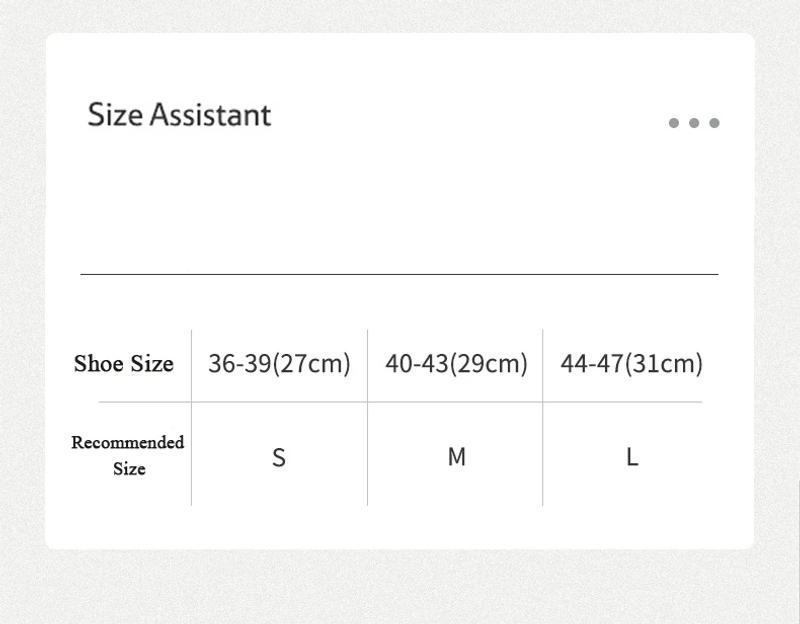800x624 pixels.
Task: Click the leftmost dot of the ellipsis
Action: [x=674, y=123]
